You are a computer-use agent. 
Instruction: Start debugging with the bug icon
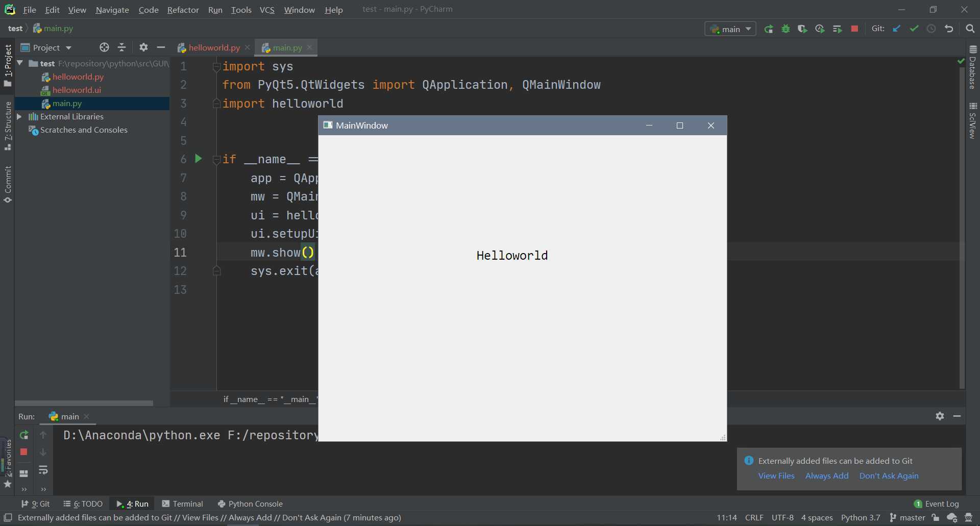[786, 29]
